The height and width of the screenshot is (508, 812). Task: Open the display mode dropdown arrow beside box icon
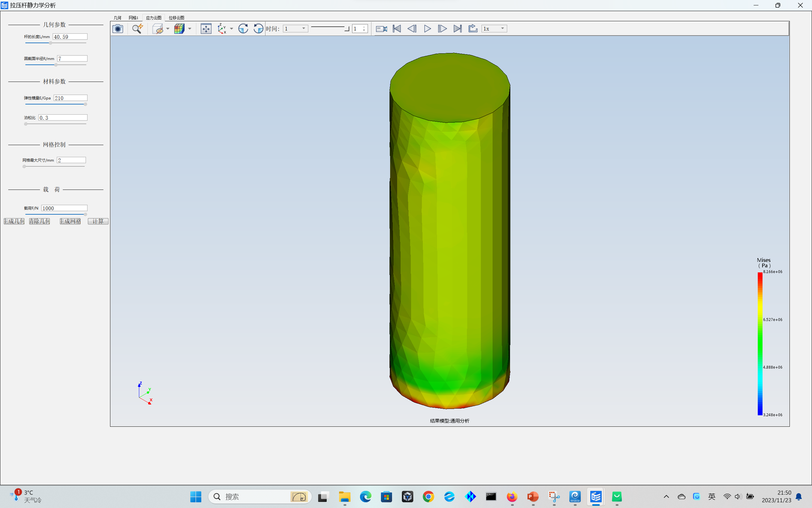coord(168,29)
